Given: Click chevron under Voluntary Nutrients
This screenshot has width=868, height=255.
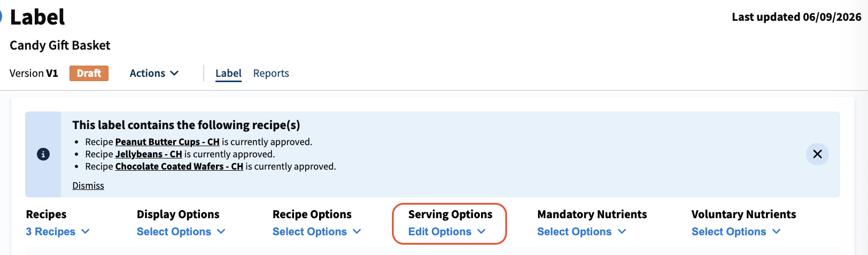Looking at the screenshot, I should [777, 232].
